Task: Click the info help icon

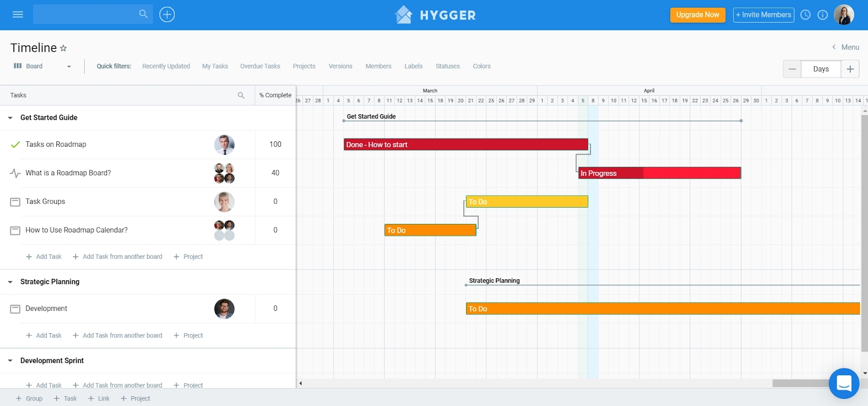Action: click(x=823, y=15)
